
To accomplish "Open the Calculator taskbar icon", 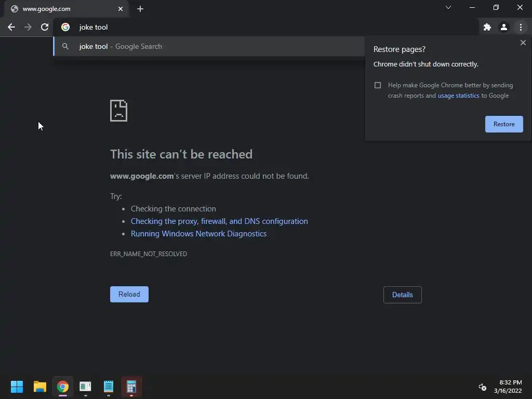I will 131,387.
